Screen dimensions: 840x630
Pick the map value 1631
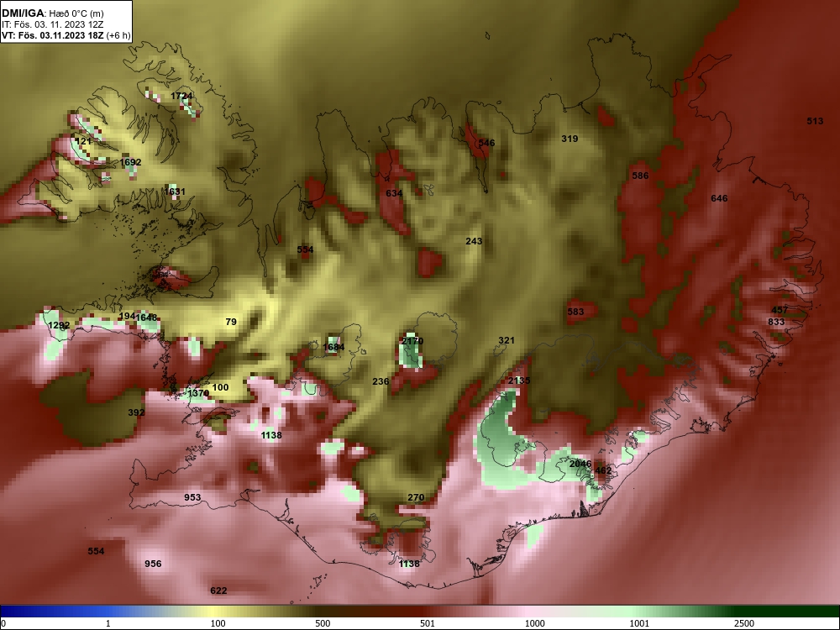pyautogui.click(x=175, y=192)
